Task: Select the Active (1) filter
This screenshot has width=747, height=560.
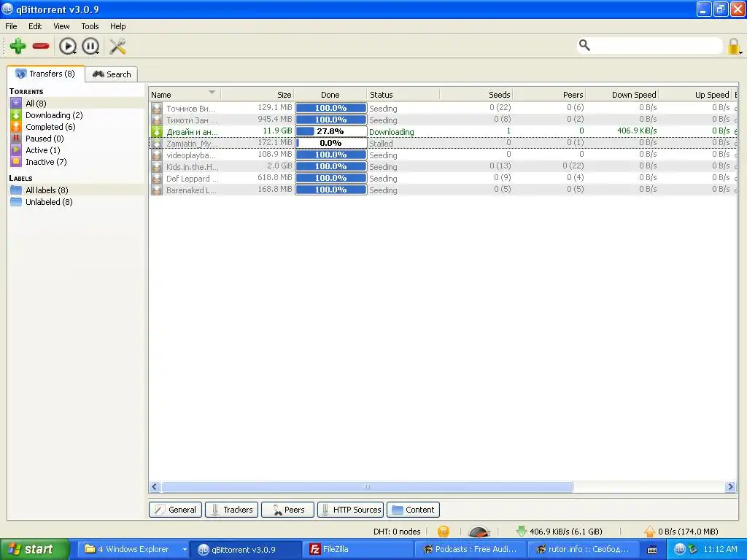Action: (x=42, y=150)
